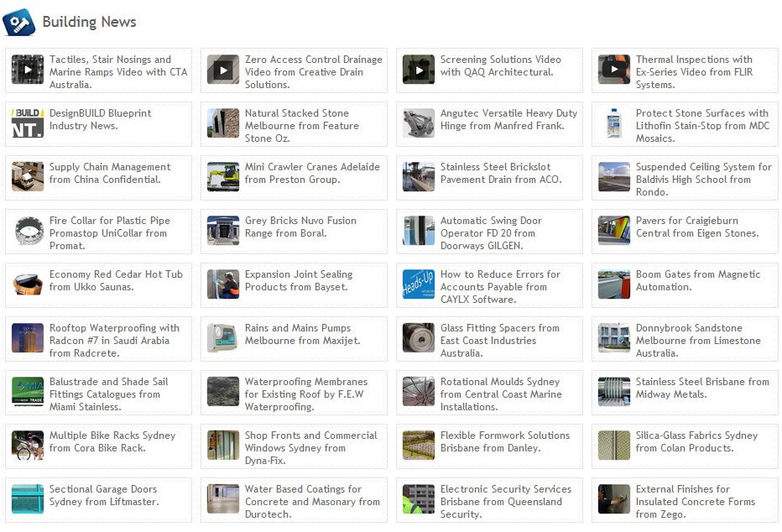This screenshot has width=782, height=532.
Task: Click the Building News logo icon
Action: point(19,22)
